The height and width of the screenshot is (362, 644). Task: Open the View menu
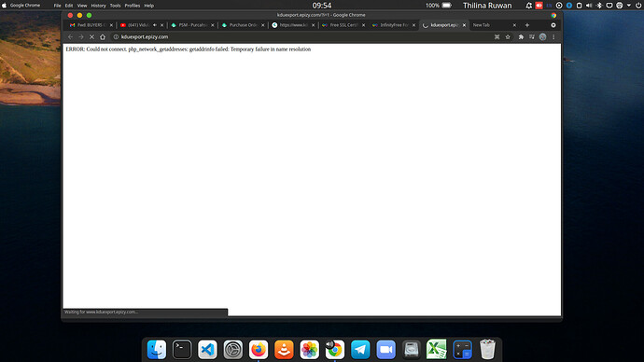[82, 6]
